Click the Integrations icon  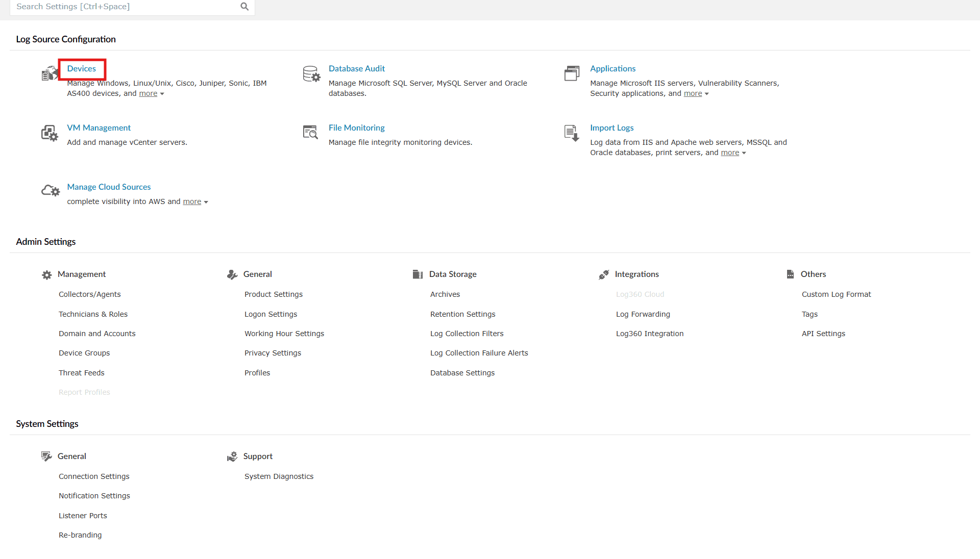pyautogui.click(x=603, y=274)
